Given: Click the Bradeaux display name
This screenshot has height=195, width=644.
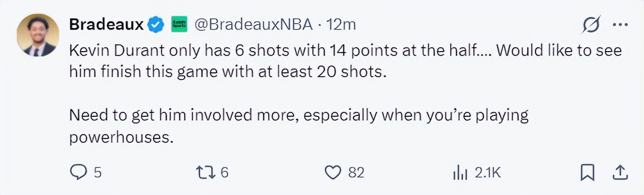Looking at the screenshot, I should pos(107,24).
